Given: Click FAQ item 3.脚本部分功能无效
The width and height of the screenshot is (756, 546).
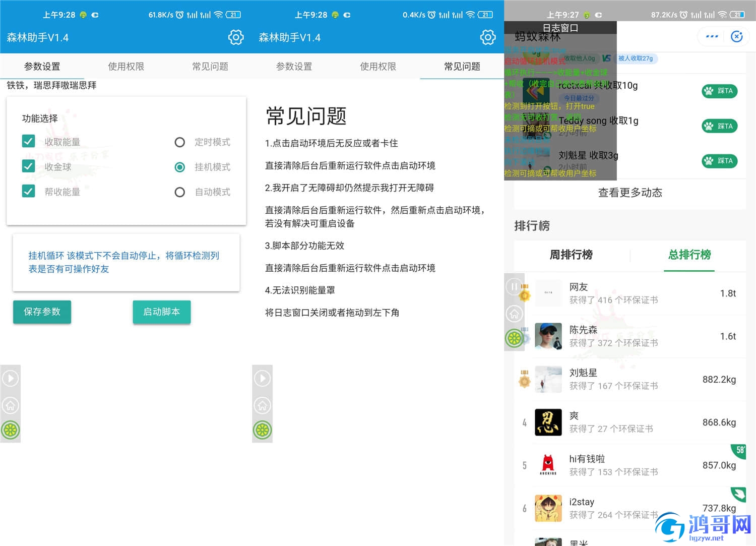Looking at the screenshot, I should click(x=304, y=246).
